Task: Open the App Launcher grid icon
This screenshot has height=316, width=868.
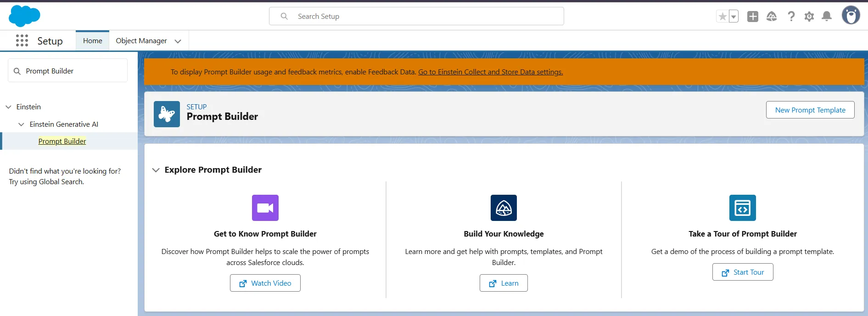Action: (x=22, y=41)
